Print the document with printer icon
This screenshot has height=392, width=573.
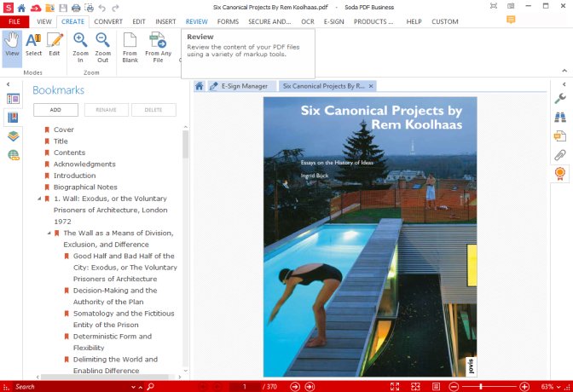(x=76, y=8)
